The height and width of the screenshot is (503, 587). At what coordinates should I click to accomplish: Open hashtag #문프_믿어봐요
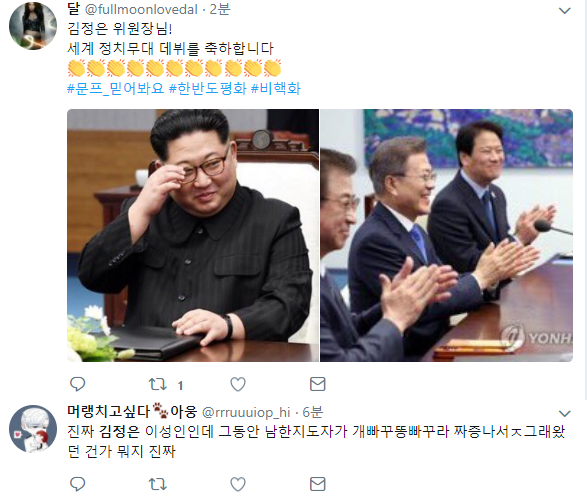116,89
